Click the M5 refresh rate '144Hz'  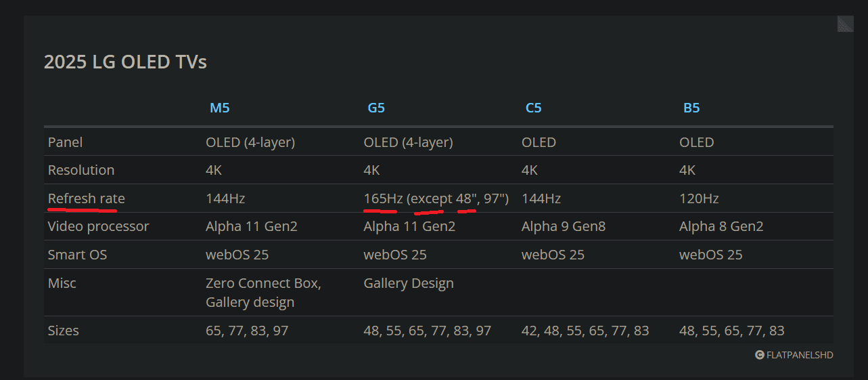(225, 198)
